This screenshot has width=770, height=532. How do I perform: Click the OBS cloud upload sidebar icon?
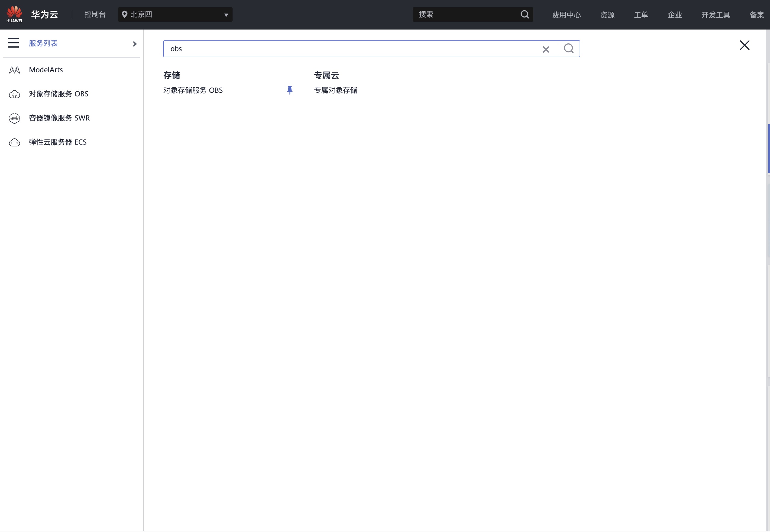(14, 94)
